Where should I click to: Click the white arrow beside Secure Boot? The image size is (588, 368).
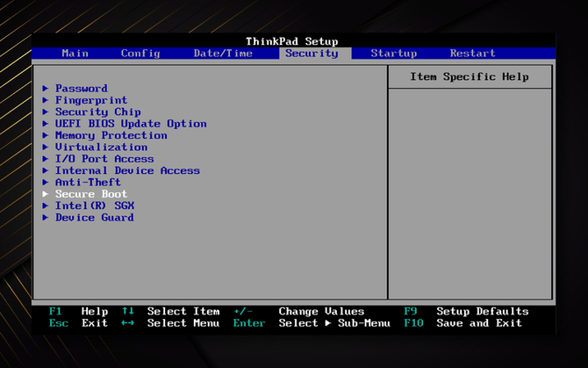pos(46,194)
